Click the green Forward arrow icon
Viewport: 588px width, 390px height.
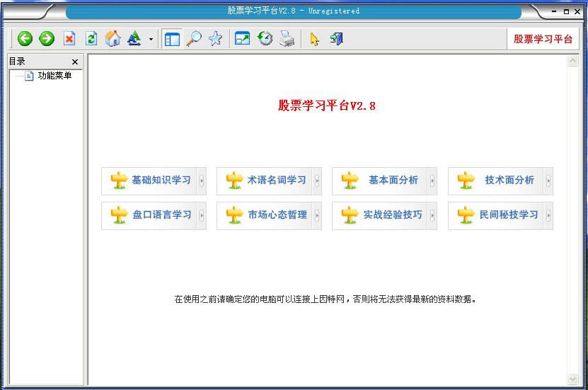(47, 39)
